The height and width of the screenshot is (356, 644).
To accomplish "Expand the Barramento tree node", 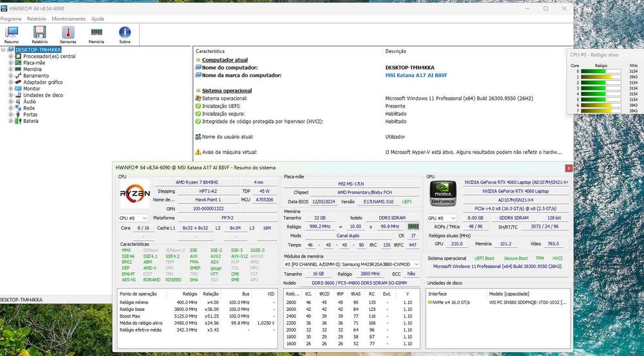I will pyautogui.click(x=11, y=75).
